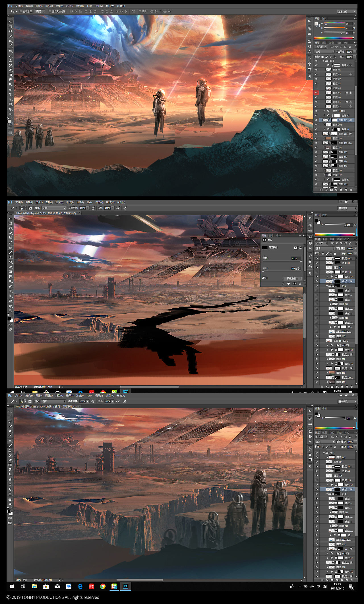Image resolution: width=364 pixels, height=604 pixels.
Task: Collapse the 组 1 group in bottom Layers panel
Action: coord(324,453)
